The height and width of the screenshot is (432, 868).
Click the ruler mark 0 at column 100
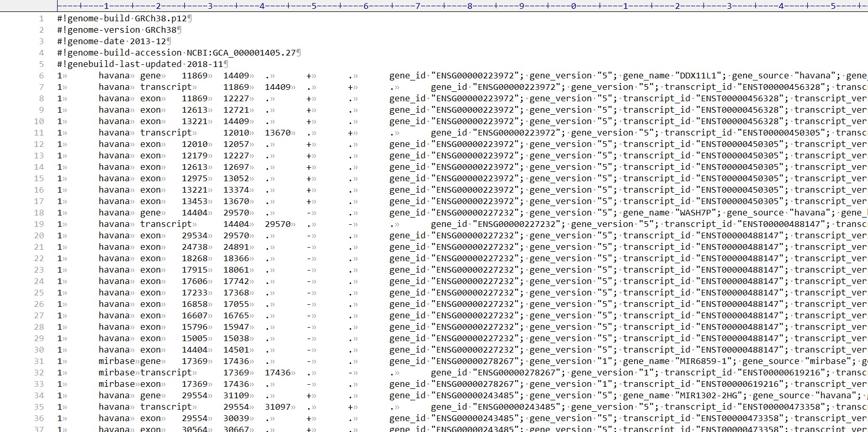(x=574, y=6)
